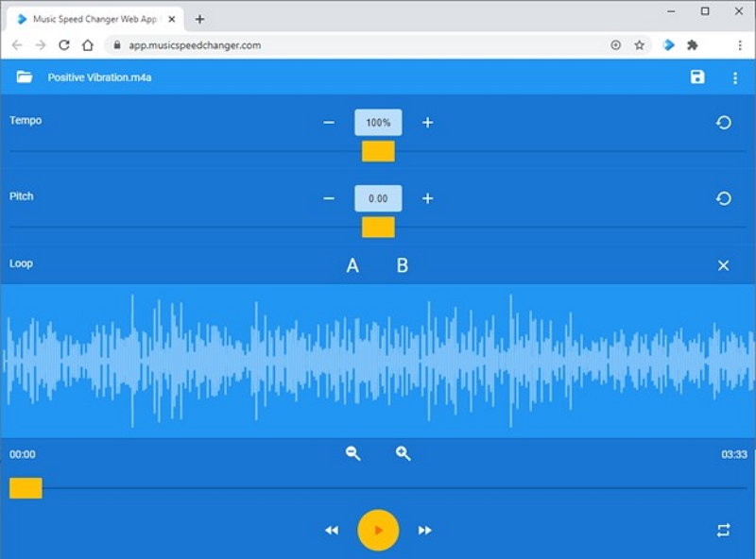Image resolution: width=756 pixels, height=559 pixels.
Task: Save the modified audio file
Action: pos(697,76)
